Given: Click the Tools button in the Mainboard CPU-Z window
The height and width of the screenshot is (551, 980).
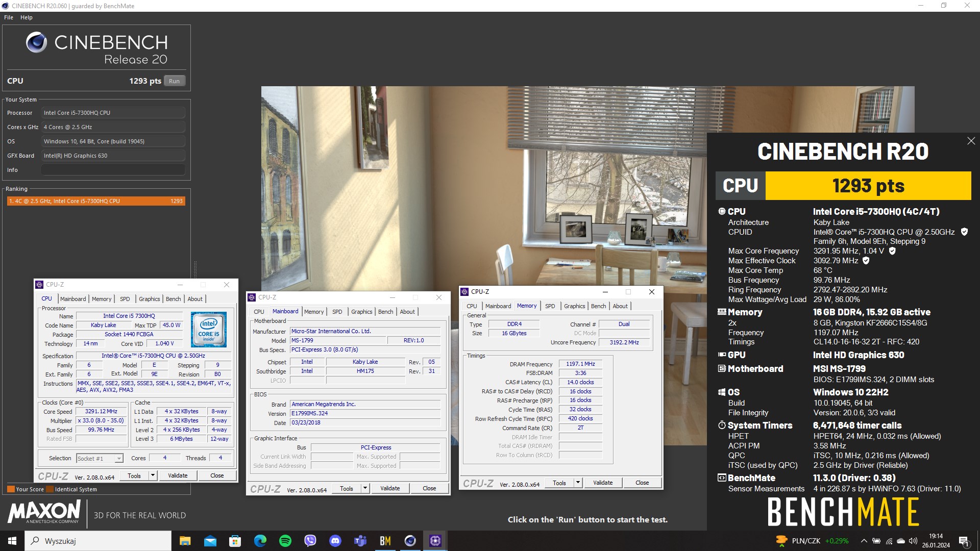Looking at the screenshot, I should coord(347,488).
